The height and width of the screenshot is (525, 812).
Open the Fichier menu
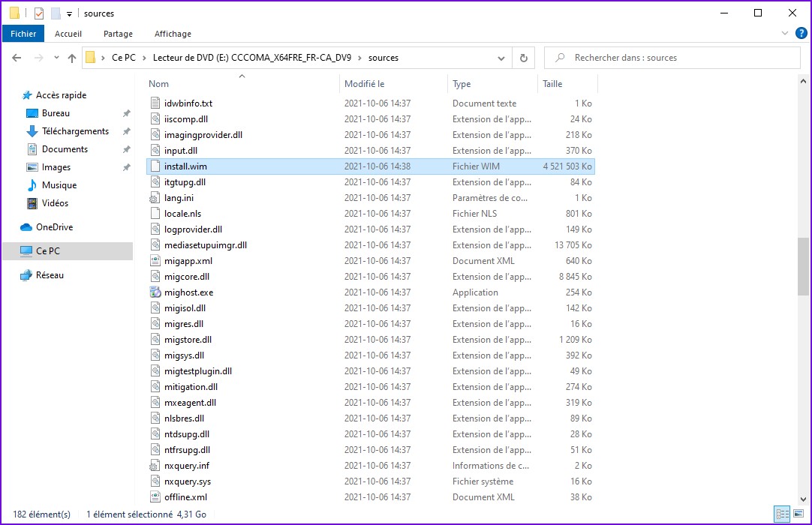[23, 34]
